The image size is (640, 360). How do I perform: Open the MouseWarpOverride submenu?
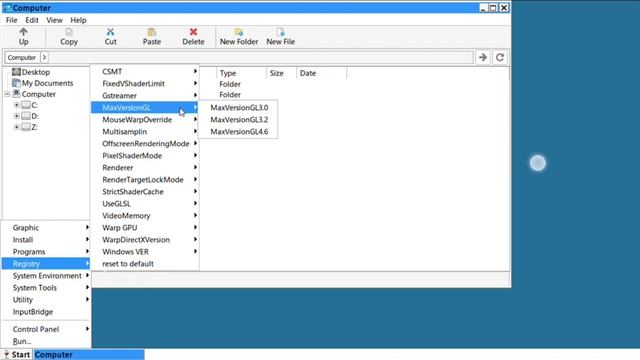145,120
